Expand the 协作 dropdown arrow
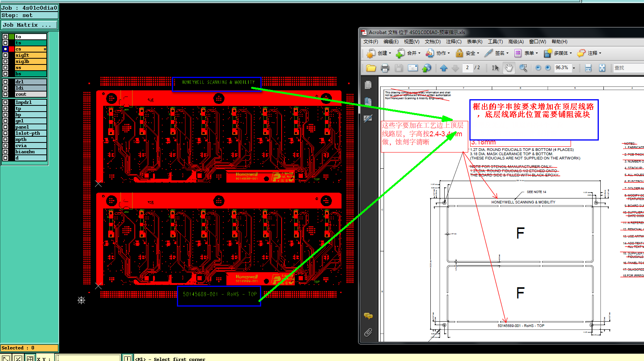Image resolution: width=644 pixels, height=361 pixels. 449,53
